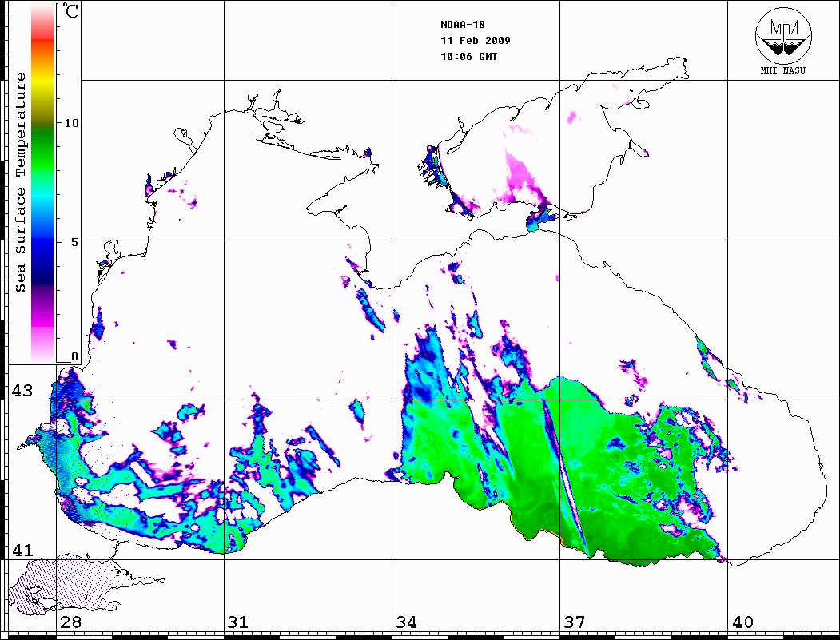Click the legend tick label '5'
The image size is (840, 640).
point(75,242)
